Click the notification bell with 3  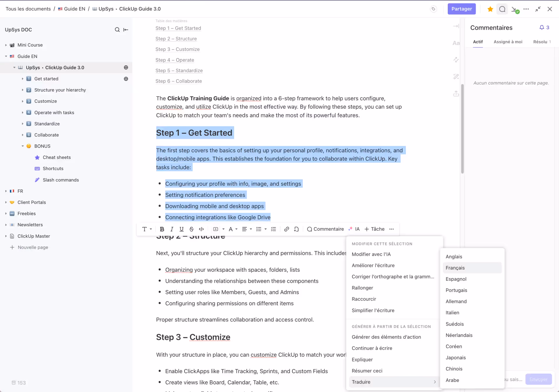coord(544,28)
